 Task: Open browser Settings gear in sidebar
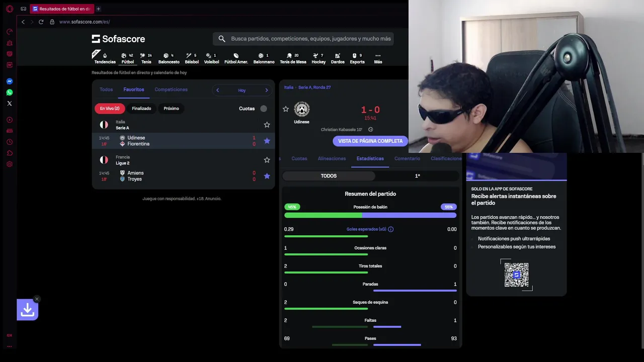(9, 164)
